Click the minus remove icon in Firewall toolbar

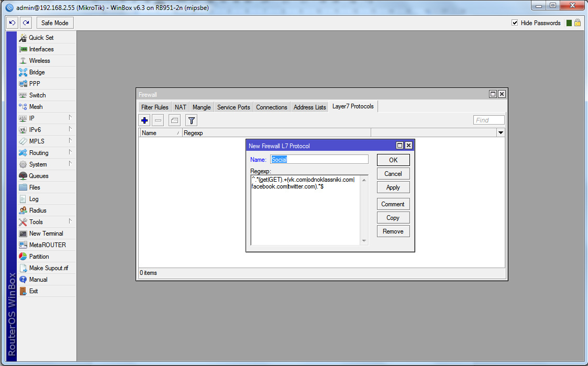(158, 120)
